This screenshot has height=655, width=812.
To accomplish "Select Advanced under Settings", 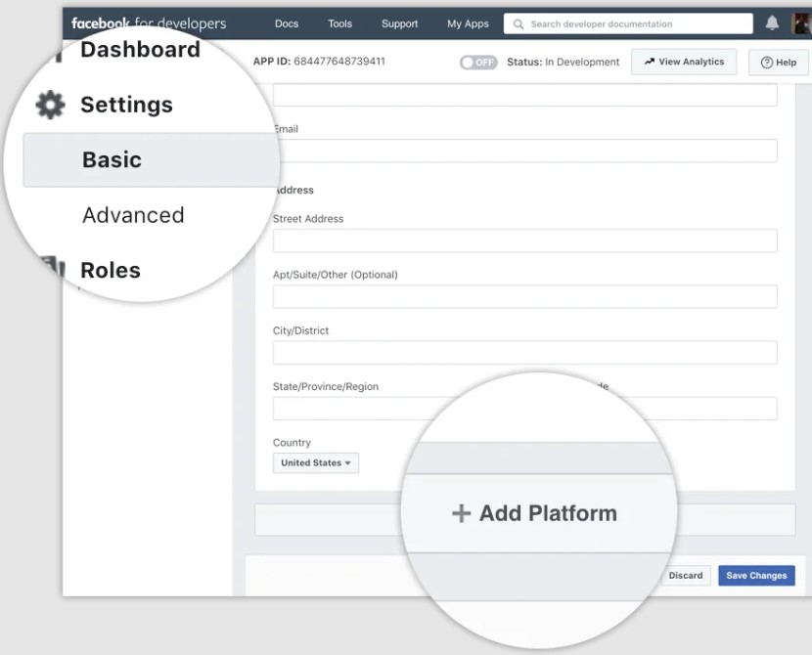I will pos(133,215).
